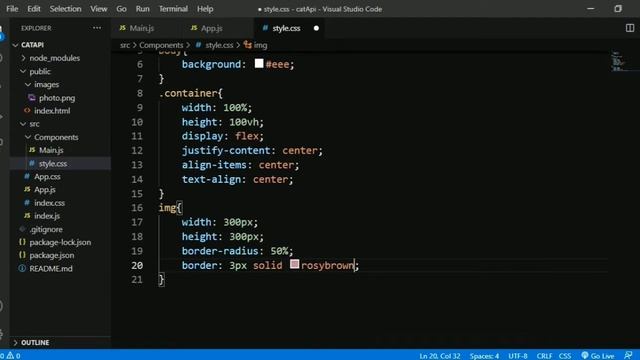Viewport: 640px width, 360px height.
Task: Open the Help menu
Action: (205, 9)
